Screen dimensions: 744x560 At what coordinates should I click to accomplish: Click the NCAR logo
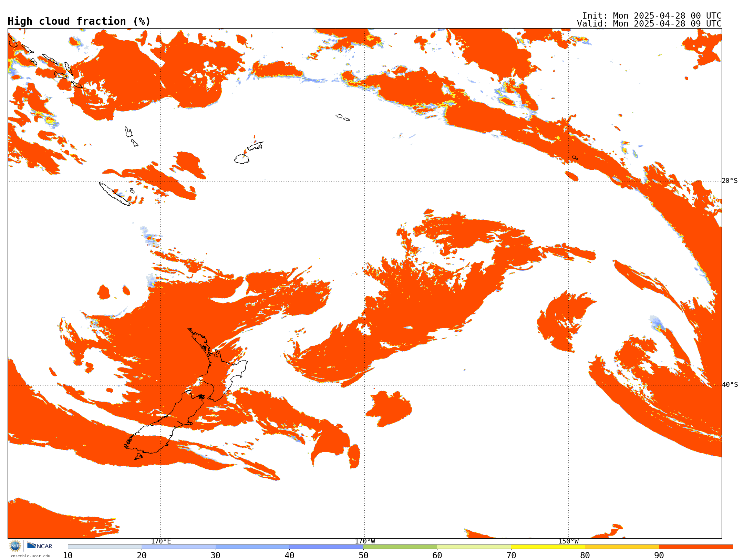[x=40, y=546]
